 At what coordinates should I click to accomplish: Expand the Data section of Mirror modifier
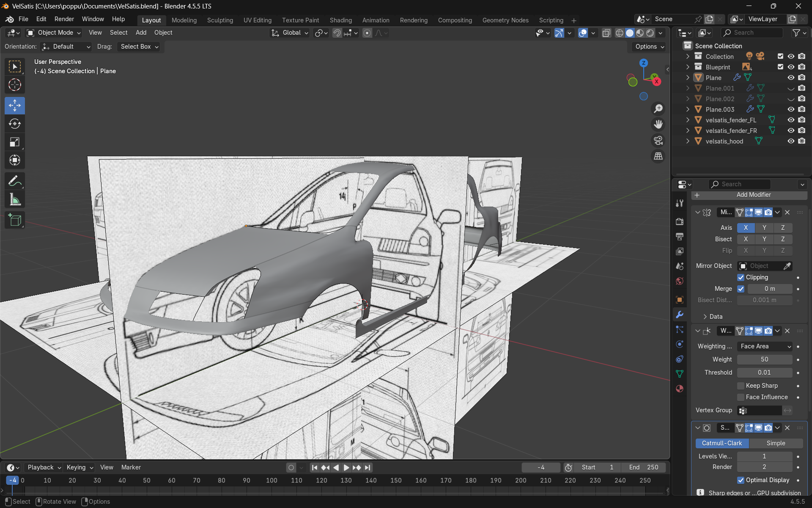(705, 317)
